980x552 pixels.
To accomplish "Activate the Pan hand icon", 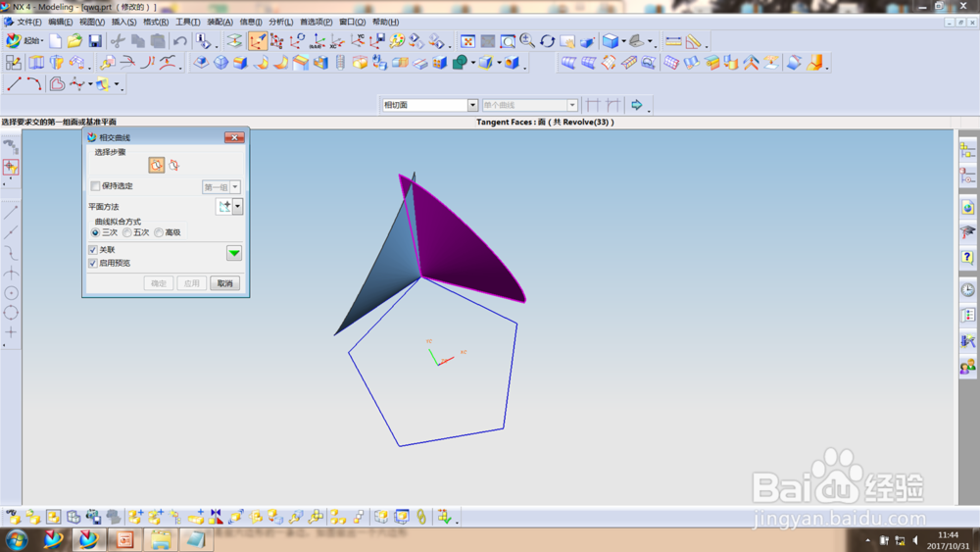I will coord(567,41).
